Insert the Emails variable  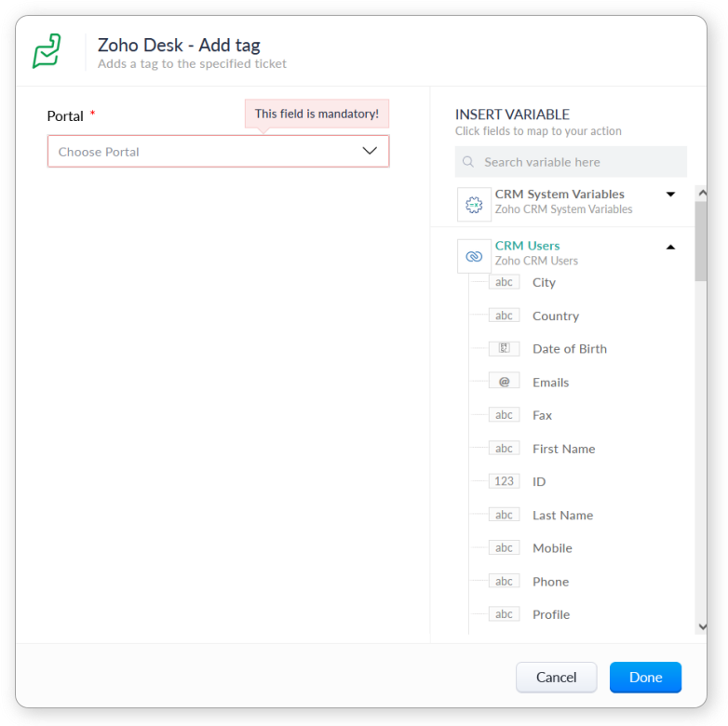point(550,382)
